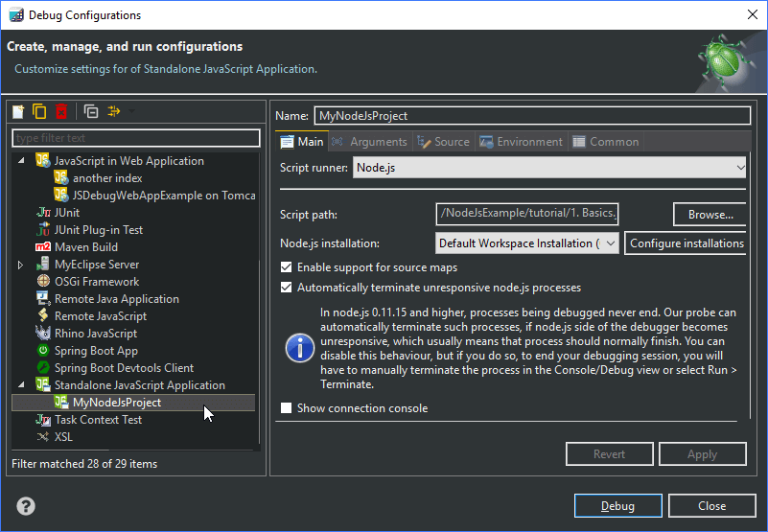The image size is (768, 532).
Task: Collapse the JavaScript in Web Application node
Action: [x=21, y=160]
